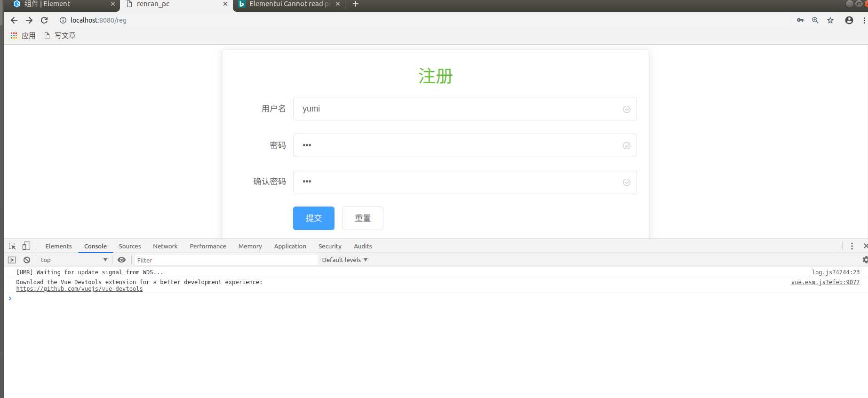Open the Memory panel in DevTools
868x398 pixels.
[250, 246]
